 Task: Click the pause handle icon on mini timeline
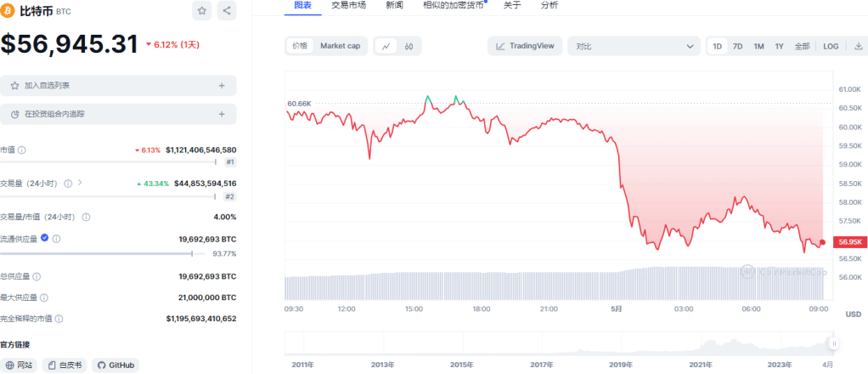tap(834, 343)
